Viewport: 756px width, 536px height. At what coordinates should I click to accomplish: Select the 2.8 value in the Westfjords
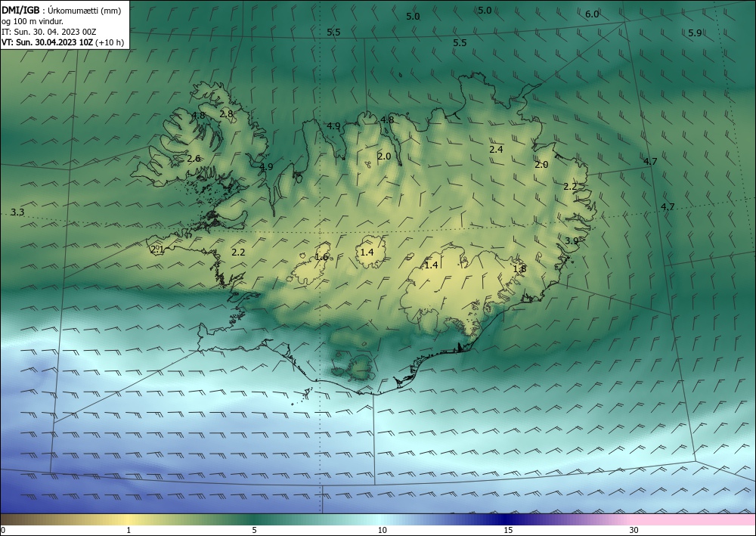pyautogui.click(x=226, y=113)
